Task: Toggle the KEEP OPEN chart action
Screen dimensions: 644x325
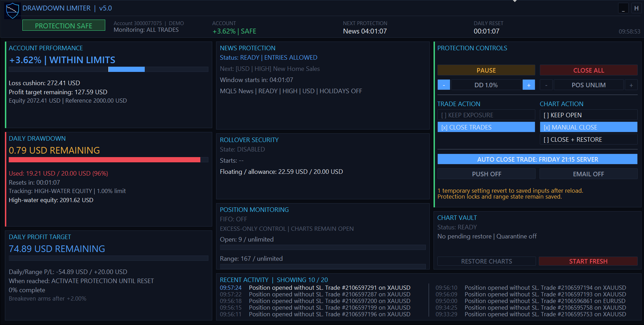Action: tap(589, 115)
